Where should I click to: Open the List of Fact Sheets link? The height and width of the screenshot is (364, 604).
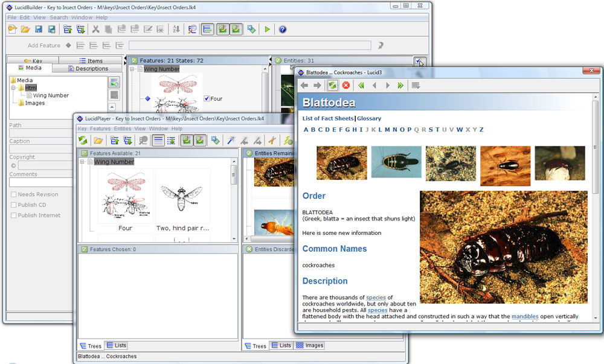pyautogui.click(x=328, y=118)
